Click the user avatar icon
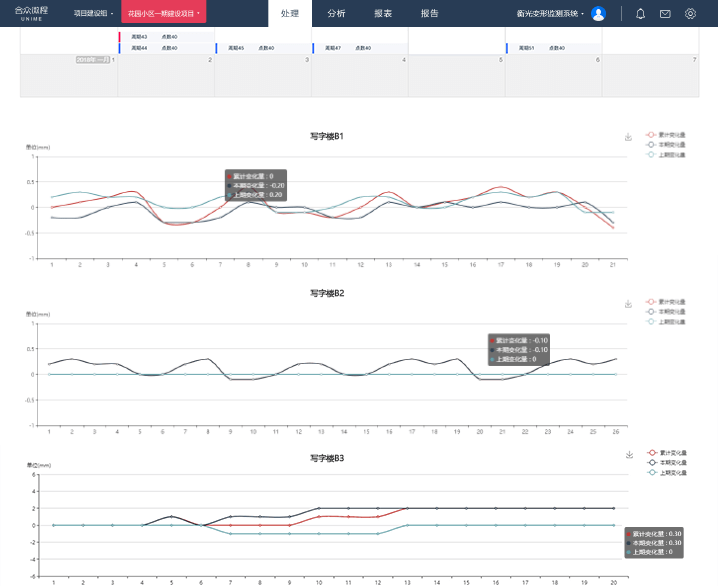 (598, 14)
